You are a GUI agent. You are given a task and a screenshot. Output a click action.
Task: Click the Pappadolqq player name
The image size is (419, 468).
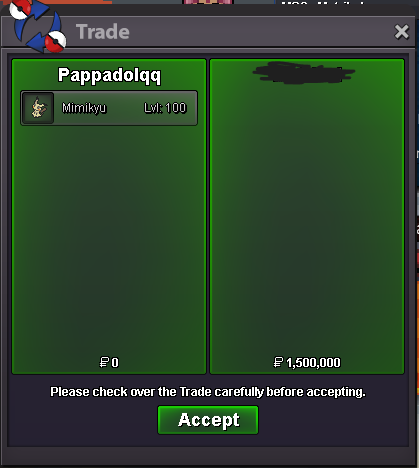(x=109, y=75)
